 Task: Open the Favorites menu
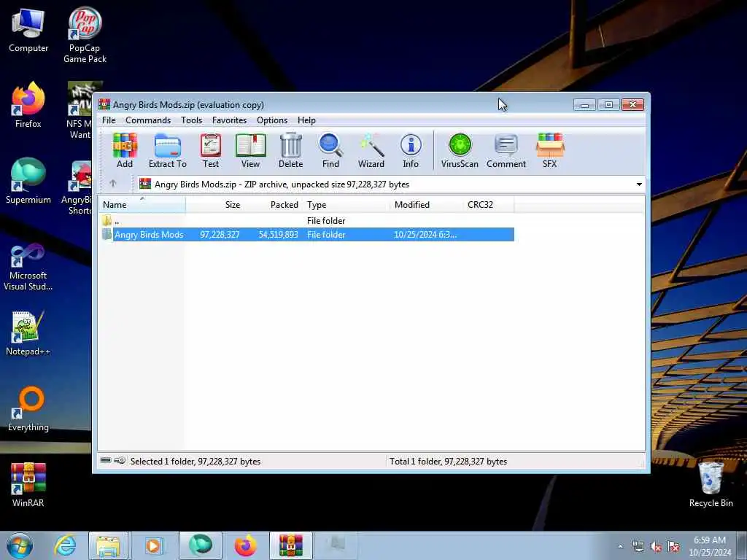click(x=229, y=120)
